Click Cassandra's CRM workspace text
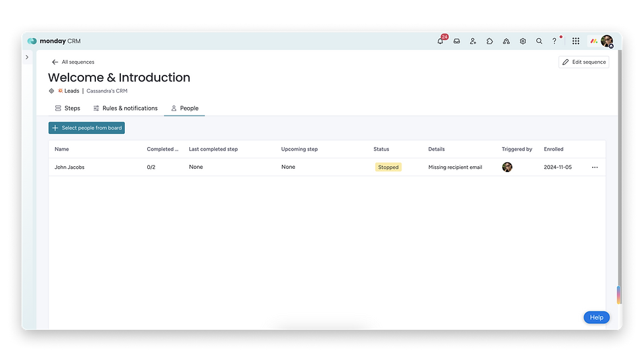This screenshot has width=644, height=362. pos(106,91)
